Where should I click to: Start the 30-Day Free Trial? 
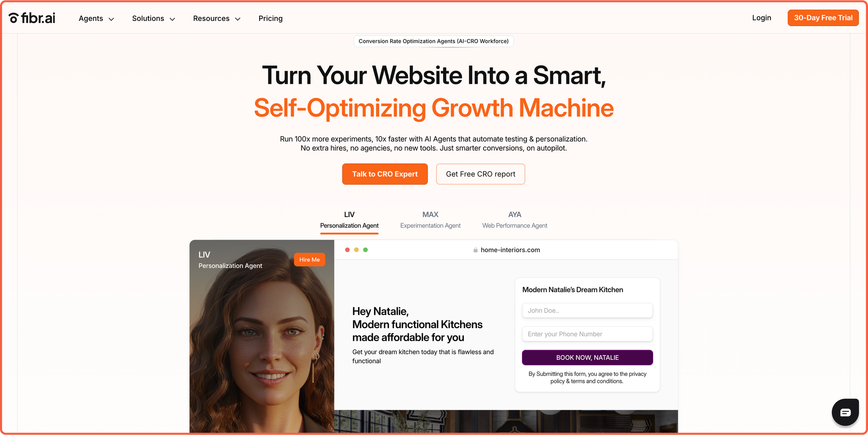[823, 18]
